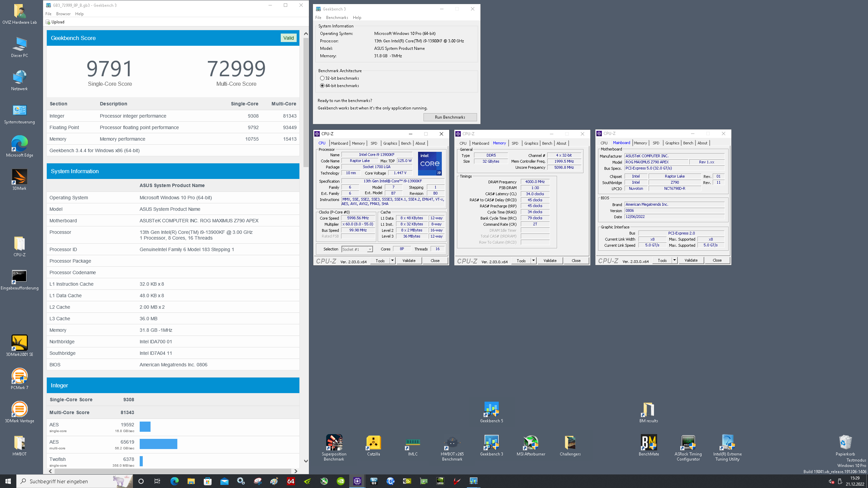Open the Netzwerk desktop icon
The width and height of the screenshot is (868, 488).
(20, 81)
